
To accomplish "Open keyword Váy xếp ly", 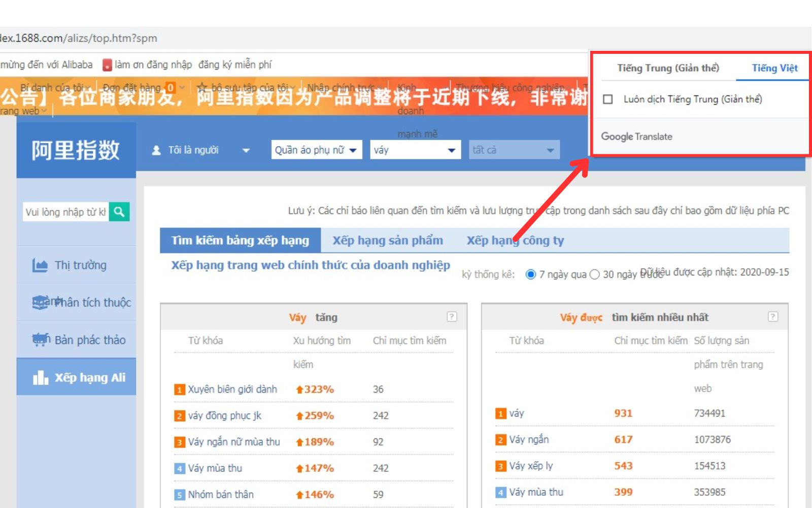I will coord(531,466).
